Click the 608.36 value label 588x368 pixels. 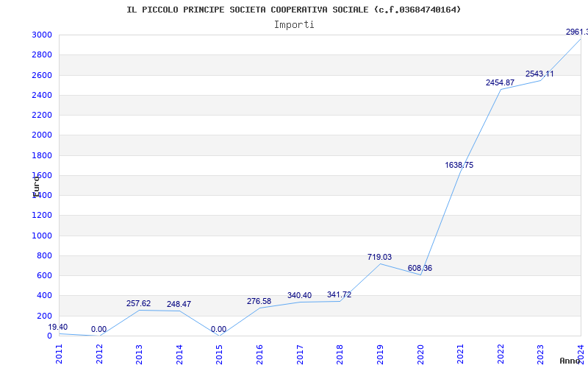click(x=420, y=268)
